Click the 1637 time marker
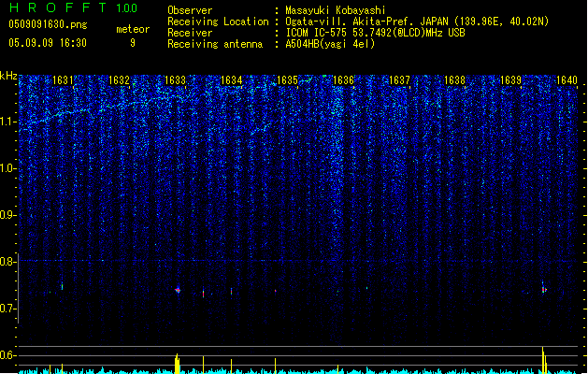 [x=399, y=80]
